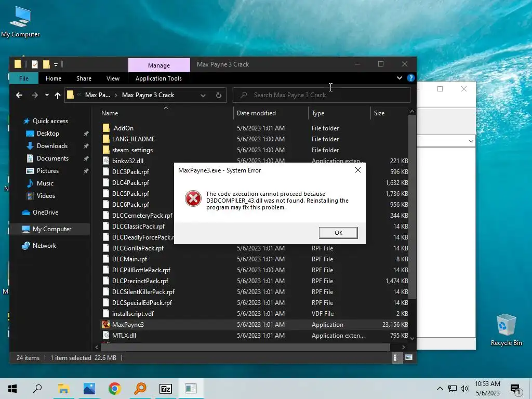
Task: Open Downloads in navigation pane
Action: click(52, 146)
